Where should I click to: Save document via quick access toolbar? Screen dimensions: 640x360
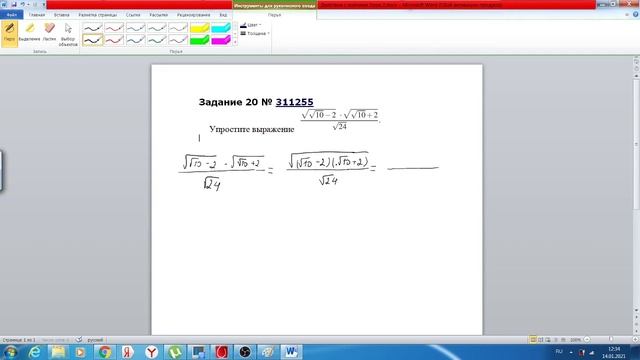(13, 4)
